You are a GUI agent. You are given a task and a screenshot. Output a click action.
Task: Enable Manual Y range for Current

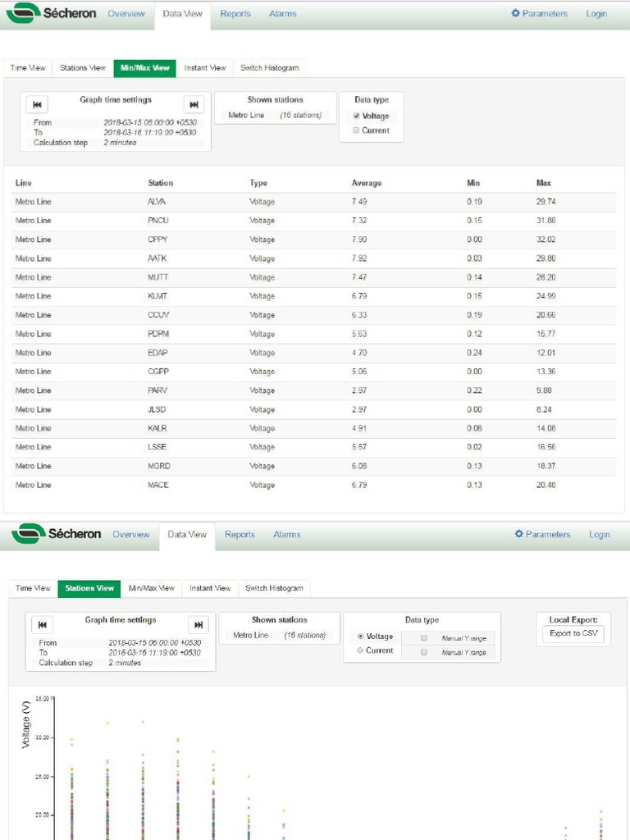424,652
